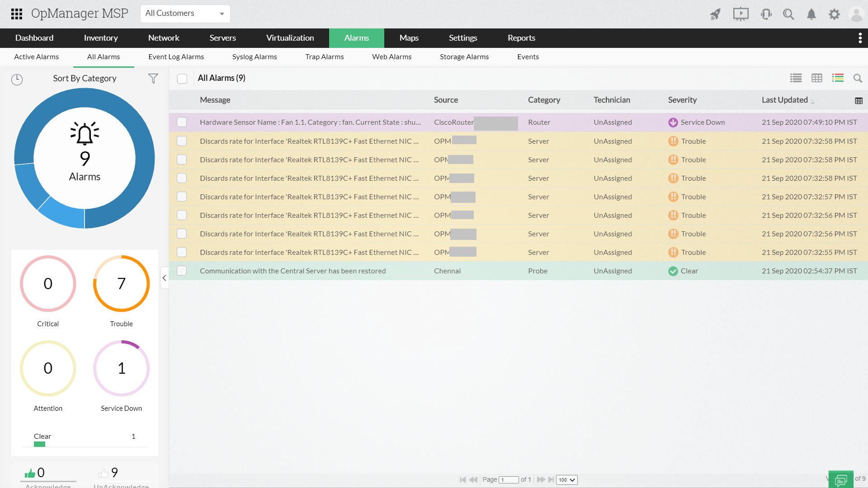
Task: Click the filter icon to filter alarms
Action: [153, 78]
